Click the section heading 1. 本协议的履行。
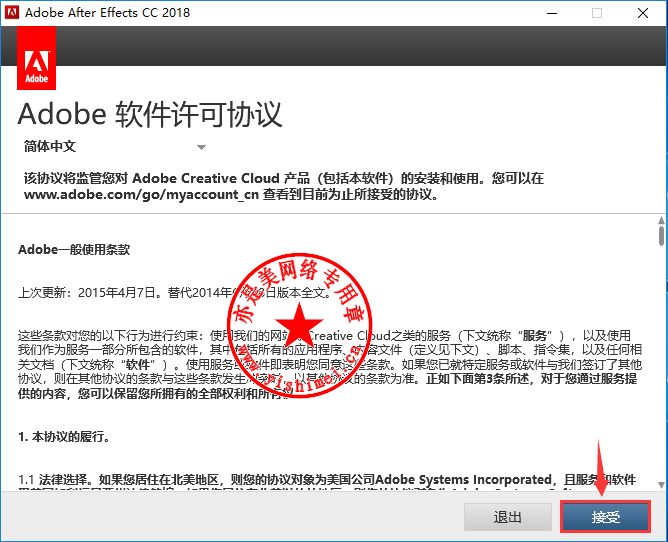 tap(64, 436)
